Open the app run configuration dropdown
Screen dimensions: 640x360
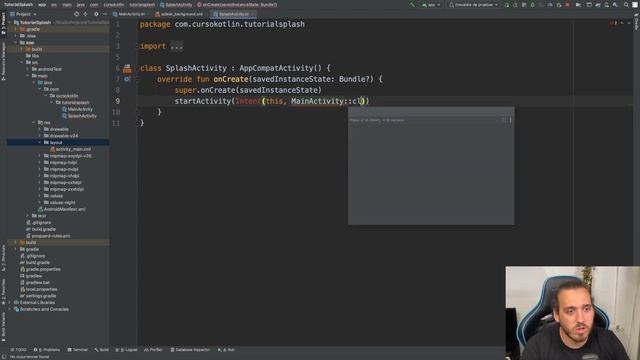431,5
